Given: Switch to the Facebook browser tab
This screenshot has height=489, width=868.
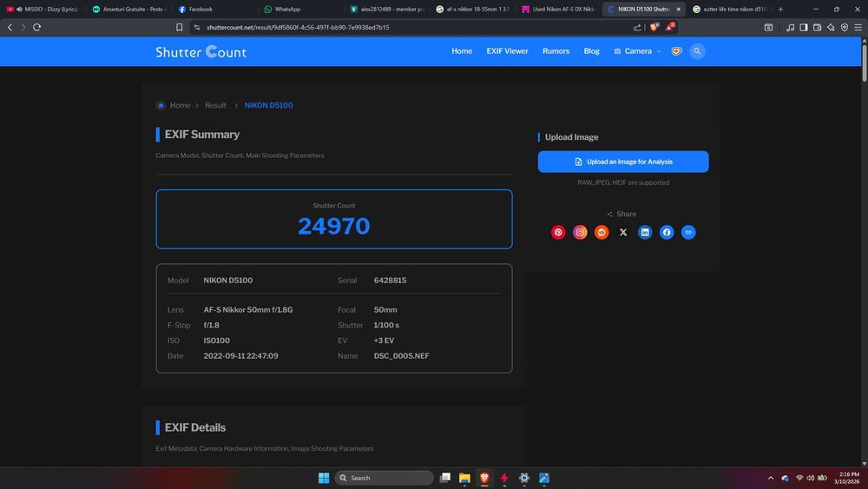Looking at the screenshot, I should (x=214, y=9).
